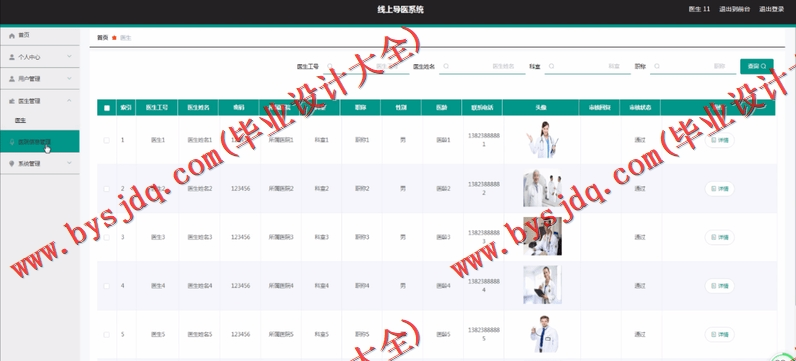Click the 医生 11 user label in top bar
796x361 pixels.
click(x=699, y=9)
